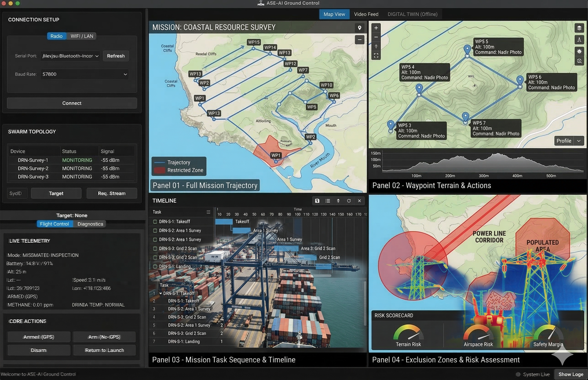
Task: Collapse the DRN-S-1: Takeoff task group
Action: [161, 293]
